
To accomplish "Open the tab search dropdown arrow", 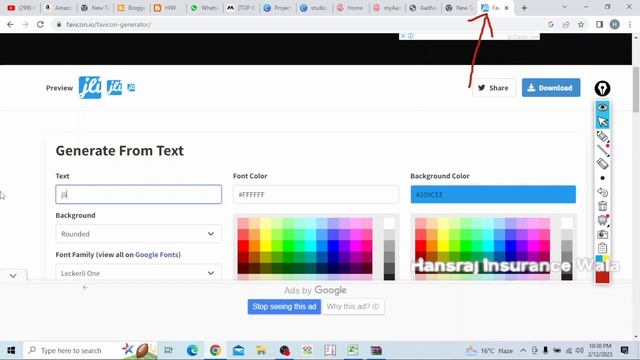I will click(x=564, y=7).
